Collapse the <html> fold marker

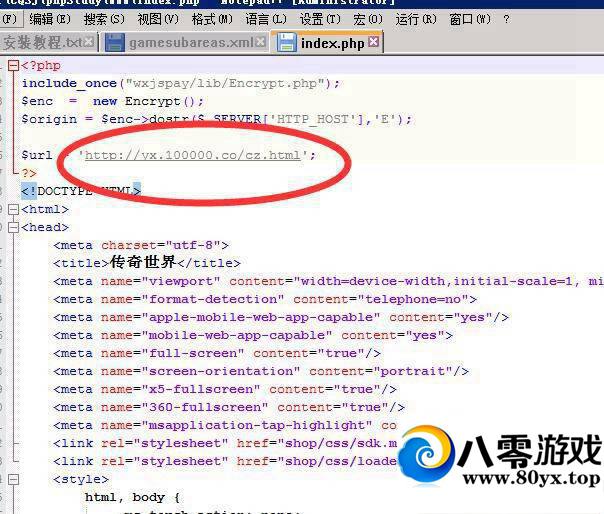coord(12,210)
